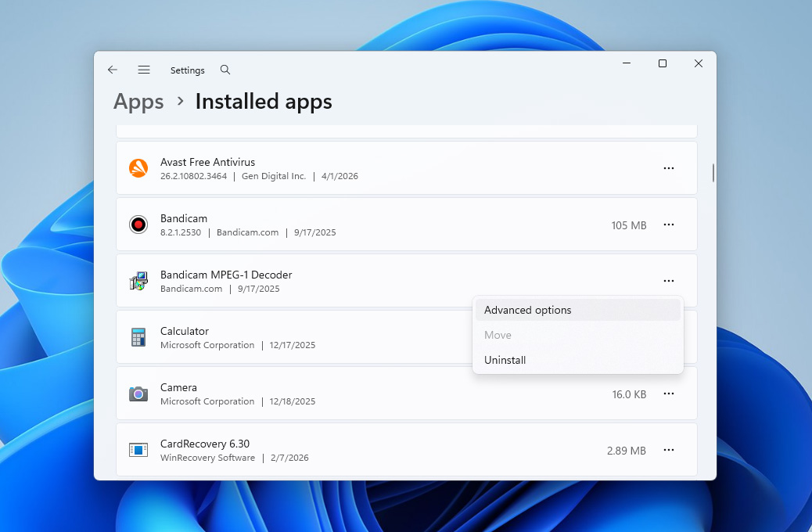The image size is (812, 532).
Task: Click the Avast version 26.2.10802.3464 text
Action: (194, 176)
